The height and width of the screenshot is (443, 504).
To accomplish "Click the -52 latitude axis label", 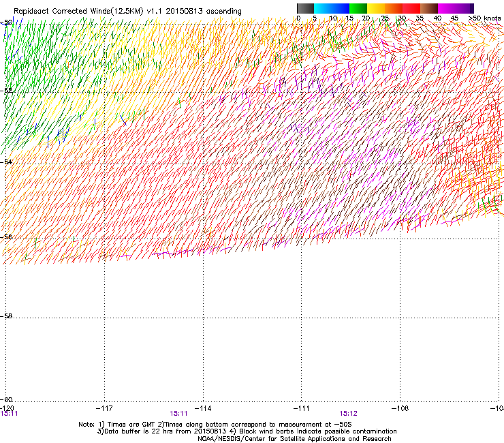I will pos(6,91).
